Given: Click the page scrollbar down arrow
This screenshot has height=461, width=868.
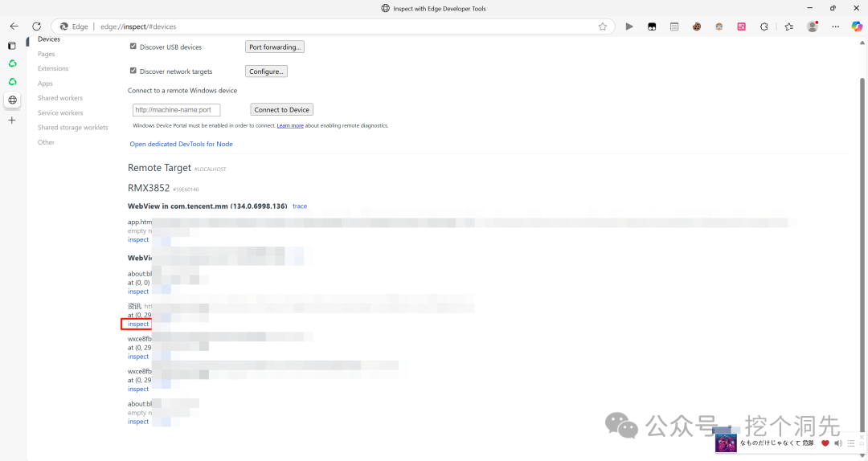Looking at the screenshot, I should (862, 455).
